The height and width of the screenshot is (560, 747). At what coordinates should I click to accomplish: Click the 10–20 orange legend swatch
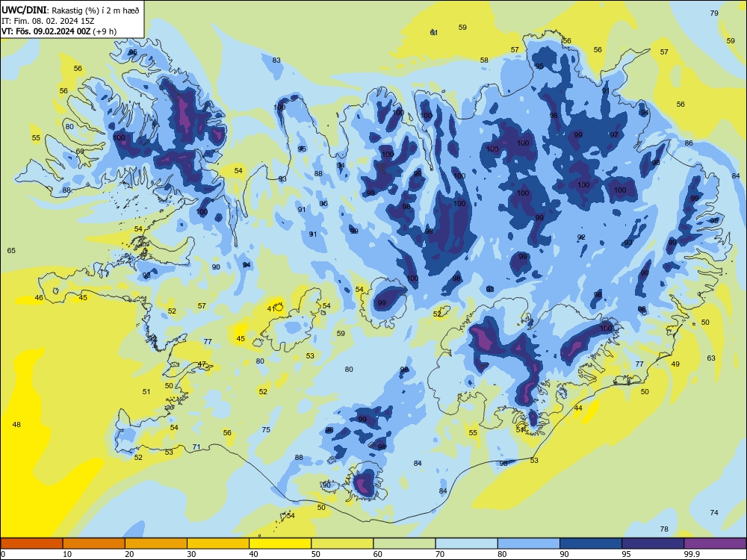(94, 544)
